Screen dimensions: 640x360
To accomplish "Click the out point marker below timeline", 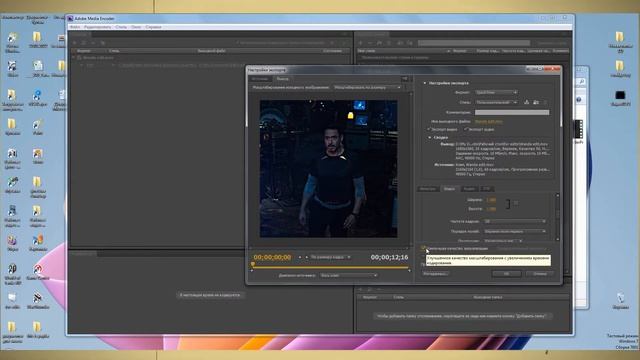I will (x=409, y=270).
